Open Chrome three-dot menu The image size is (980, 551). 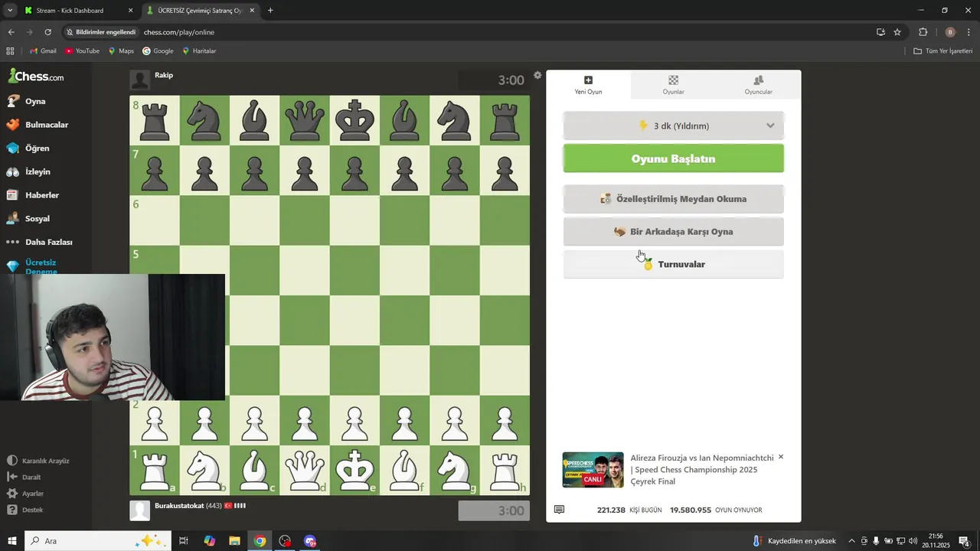[969, 32]
